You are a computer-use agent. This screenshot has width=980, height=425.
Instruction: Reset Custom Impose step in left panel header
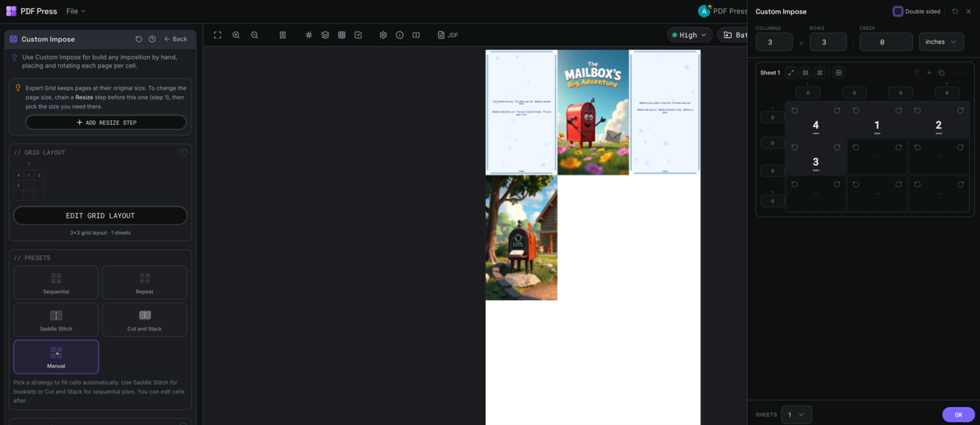tap(138, 39)
